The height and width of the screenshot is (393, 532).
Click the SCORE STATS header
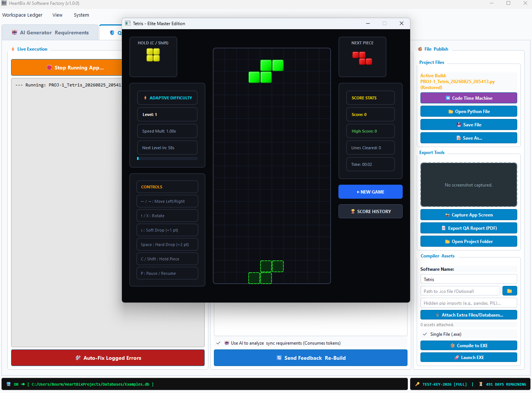click(371, 98)
